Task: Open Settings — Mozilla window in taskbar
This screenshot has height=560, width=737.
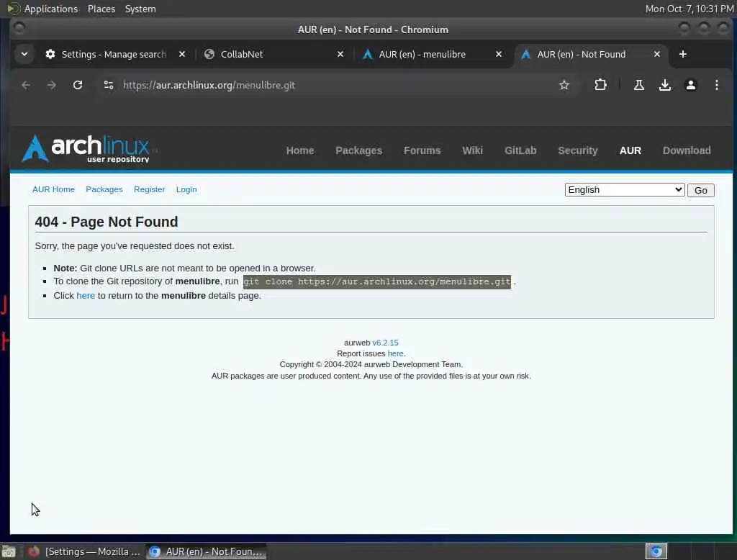Action: coord(85,551)
